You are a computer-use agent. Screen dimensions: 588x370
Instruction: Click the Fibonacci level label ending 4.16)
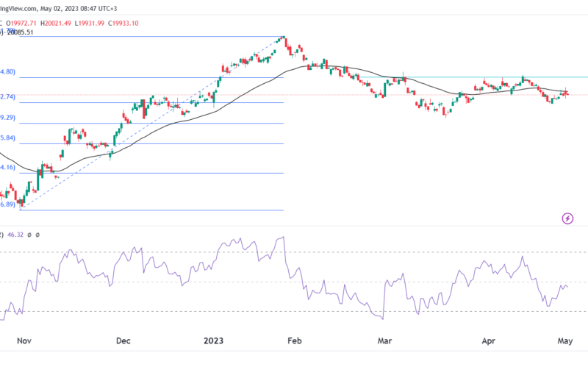pyautogui.click(x=7, y=168)
